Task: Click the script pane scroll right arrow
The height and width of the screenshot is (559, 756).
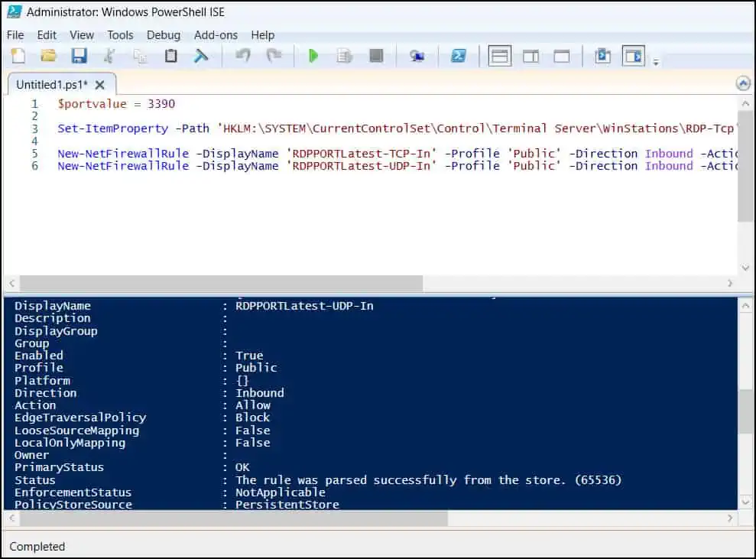Action: point(730,284)
